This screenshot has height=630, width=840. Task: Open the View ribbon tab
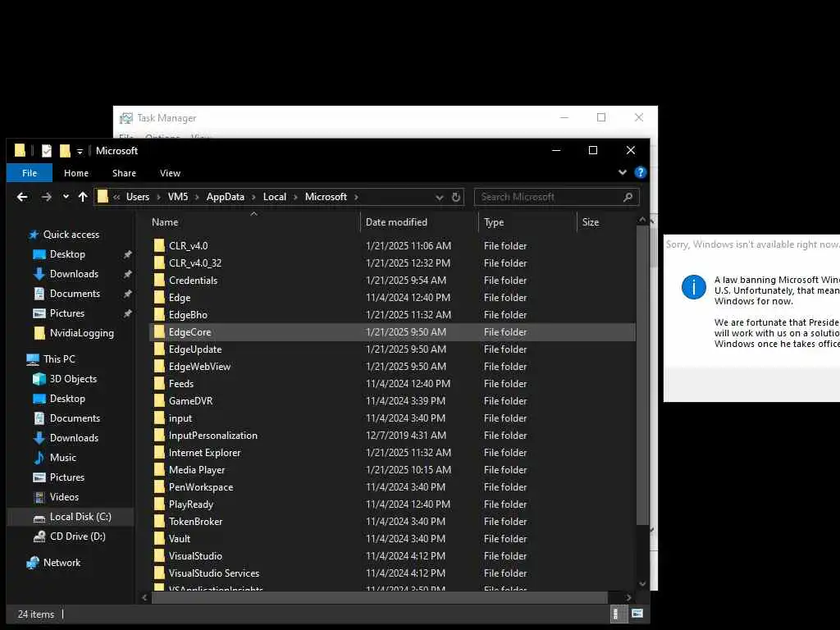170,173
